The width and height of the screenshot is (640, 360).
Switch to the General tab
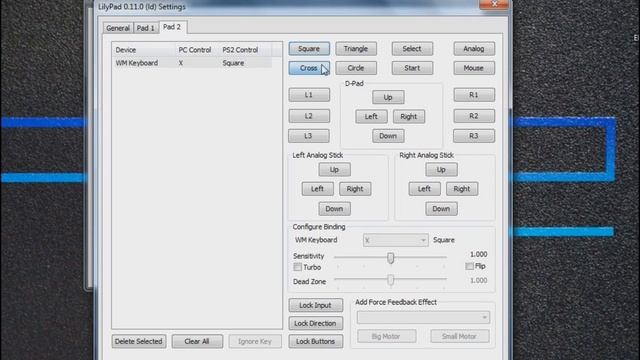[x=118, y=28]
